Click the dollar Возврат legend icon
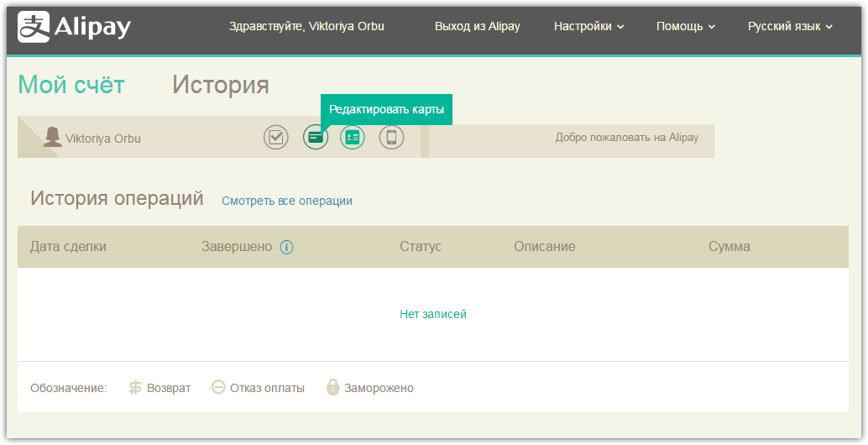Viewport: 868px width, 445px height. [x=135, y=387]
